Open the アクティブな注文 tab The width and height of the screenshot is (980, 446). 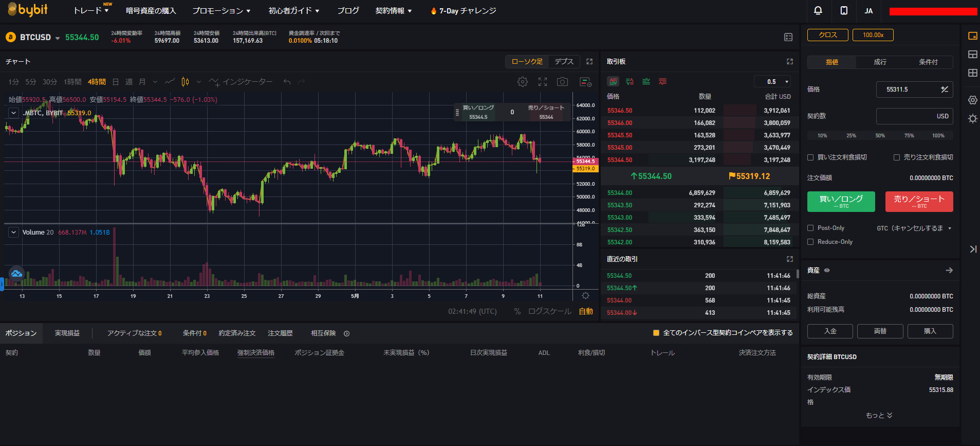(x=135, y=333)
